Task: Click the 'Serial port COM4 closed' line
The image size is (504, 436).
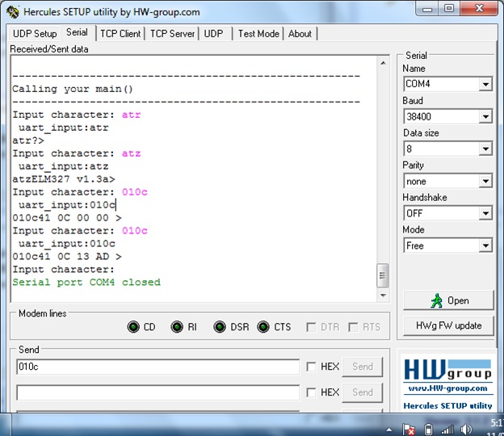Action: tap(86, 282)
